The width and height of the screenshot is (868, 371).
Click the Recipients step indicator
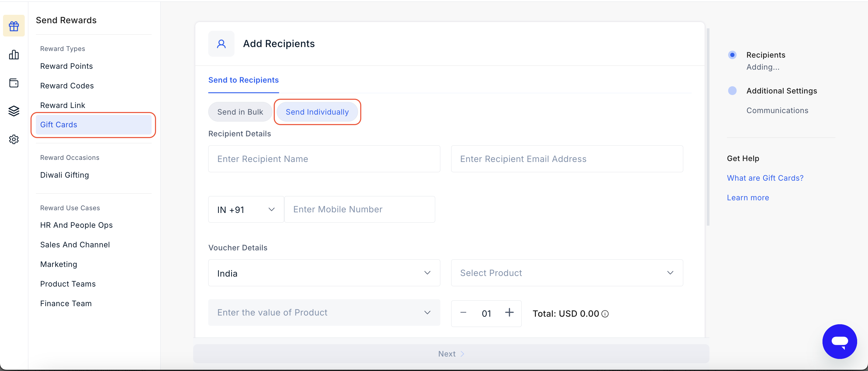point(732,55)
